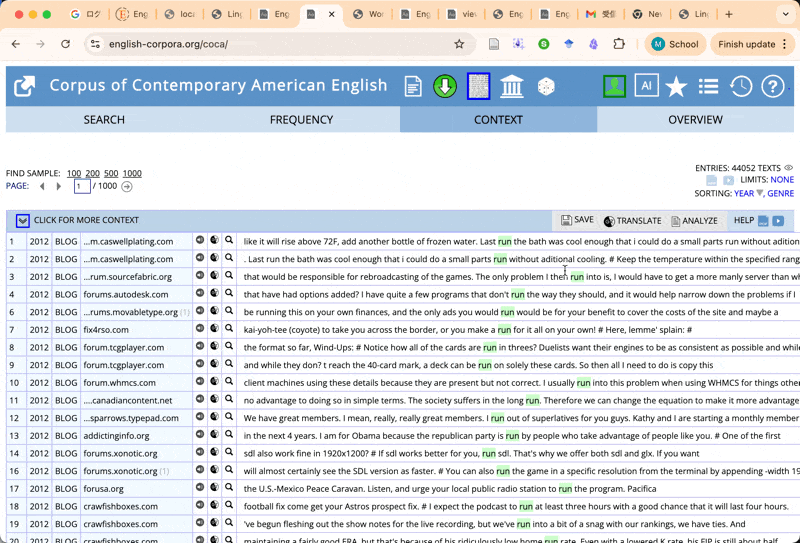Click the dice random icon

coord(546,87)
